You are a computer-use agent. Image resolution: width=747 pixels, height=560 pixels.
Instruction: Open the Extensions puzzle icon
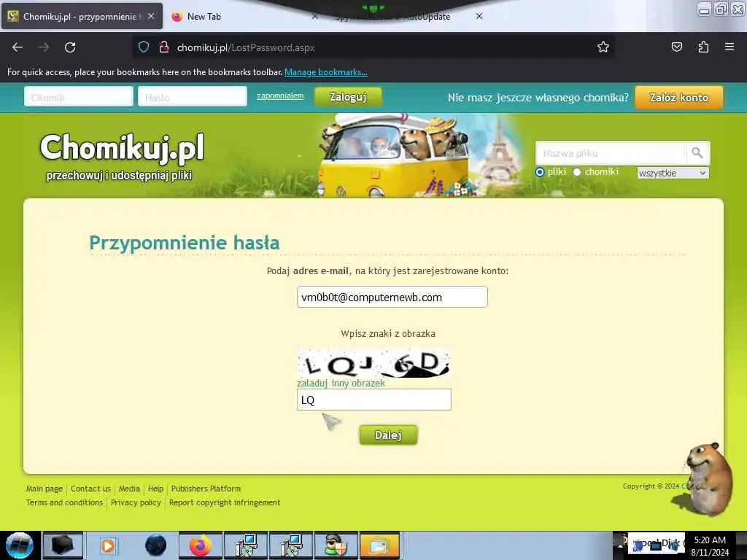703,47
